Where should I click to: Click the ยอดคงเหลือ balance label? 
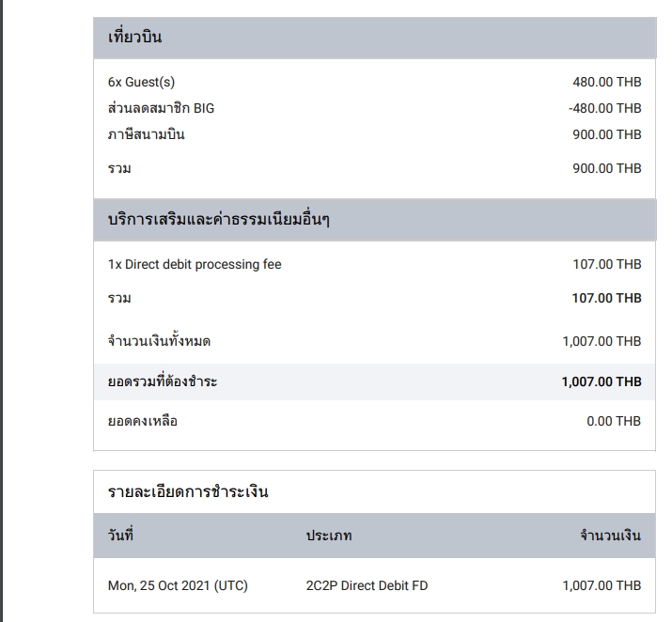point(142,421)
